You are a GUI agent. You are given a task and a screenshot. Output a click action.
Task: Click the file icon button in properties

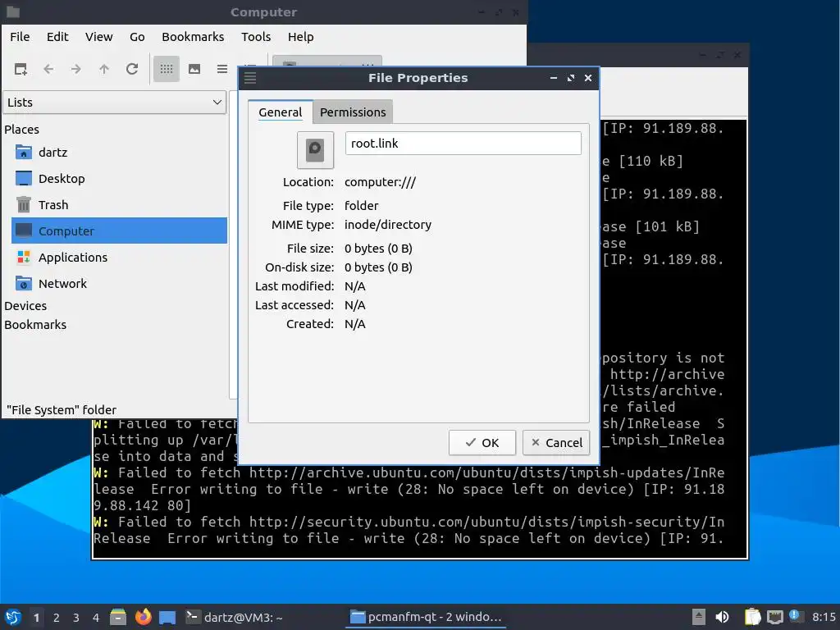[316, 150]
